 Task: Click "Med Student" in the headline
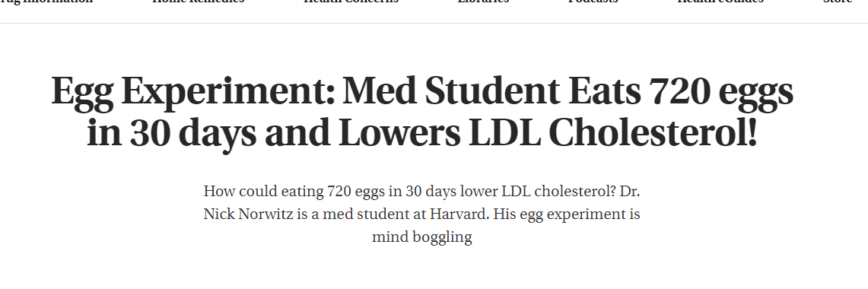(450, 91)
